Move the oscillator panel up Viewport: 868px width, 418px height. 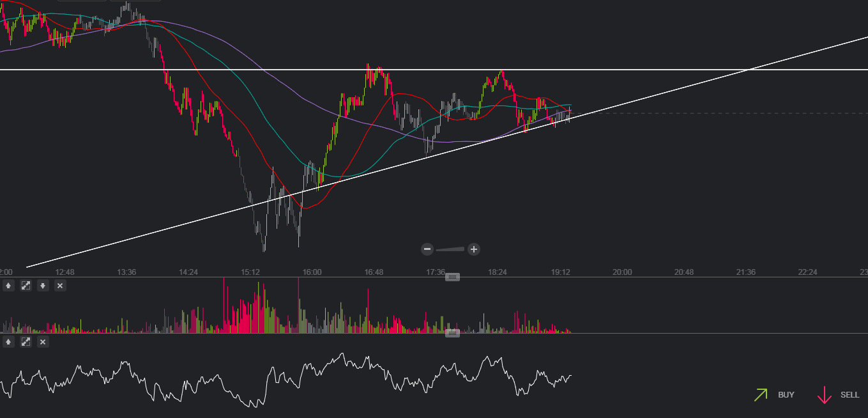9,342
